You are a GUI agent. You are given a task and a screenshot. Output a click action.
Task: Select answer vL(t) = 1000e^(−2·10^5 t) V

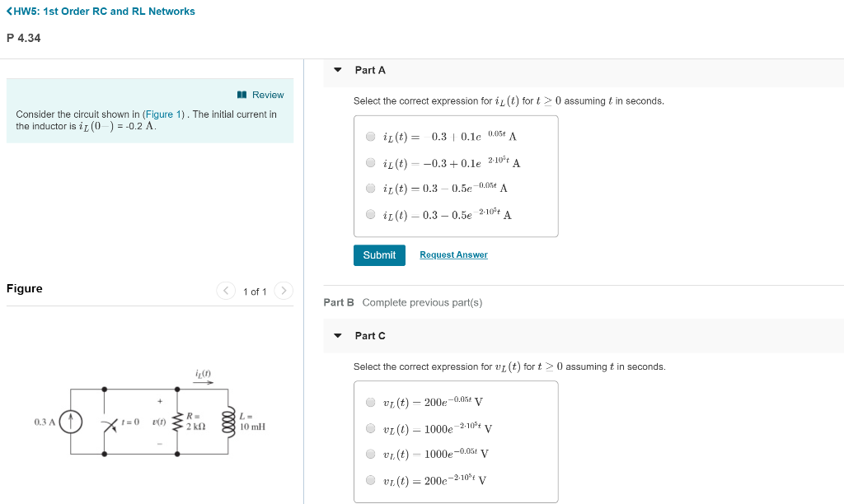371,428
